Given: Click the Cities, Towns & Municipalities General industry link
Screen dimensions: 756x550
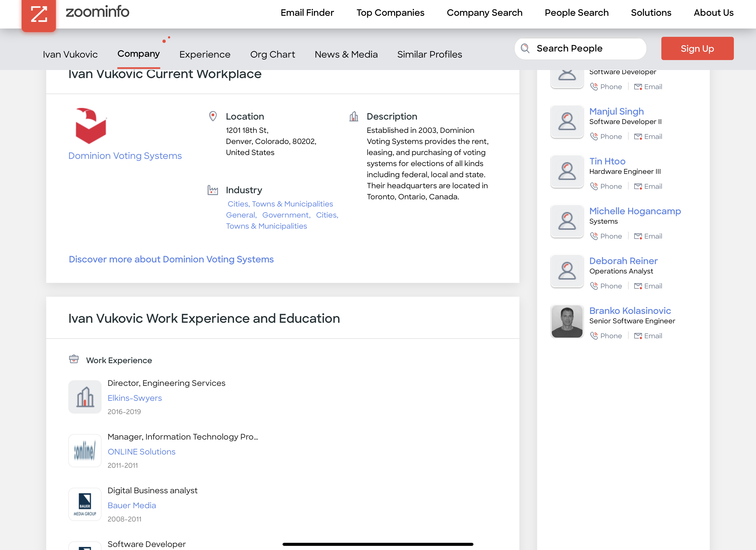Looking at the screenshot, I should [x=280, y=209].
